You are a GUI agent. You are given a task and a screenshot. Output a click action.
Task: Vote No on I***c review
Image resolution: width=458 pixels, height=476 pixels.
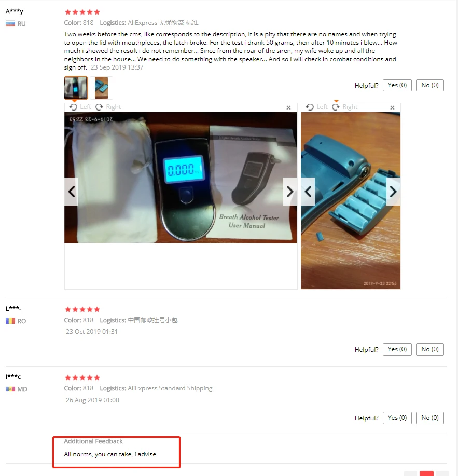(x=430, y=418)
